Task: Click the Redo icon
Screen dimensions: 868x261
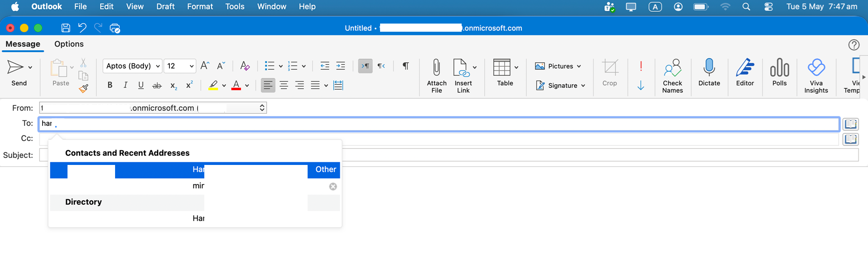Action: (x=98, y=28)
